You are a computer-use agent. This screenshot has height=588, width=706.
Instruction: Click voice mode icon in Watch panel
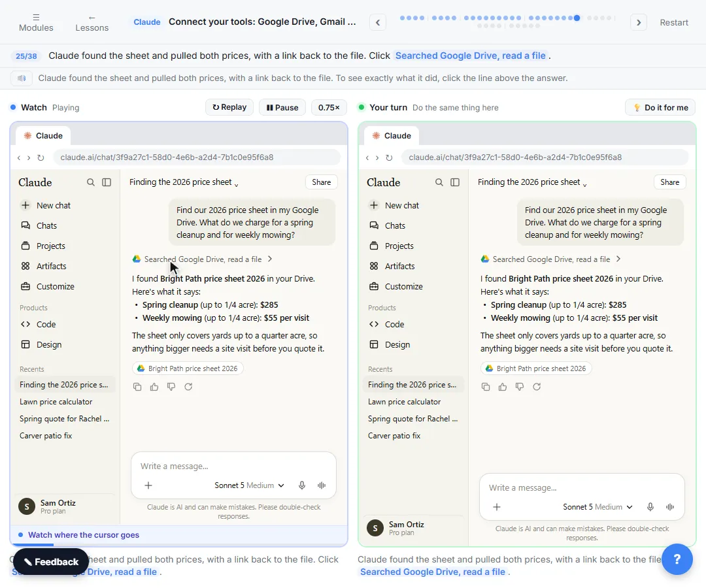pyautogui.click(x=322, y=485)
